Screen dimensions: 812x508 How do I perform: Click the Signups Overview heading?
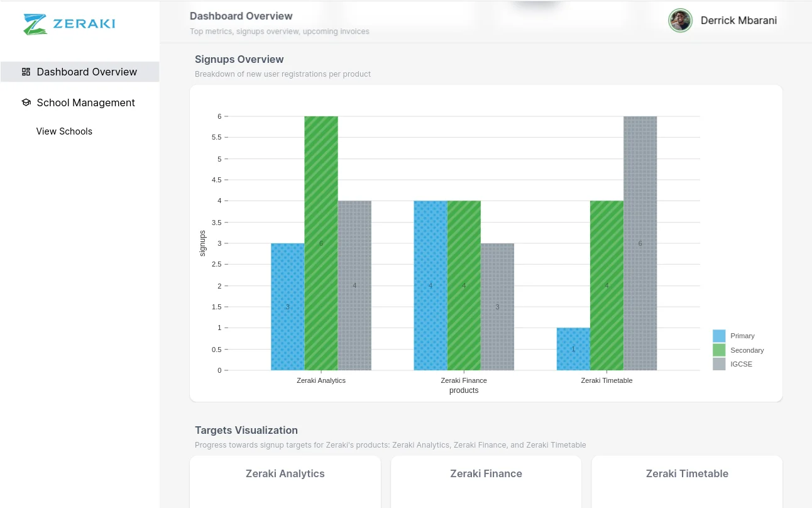pos(239,59)
